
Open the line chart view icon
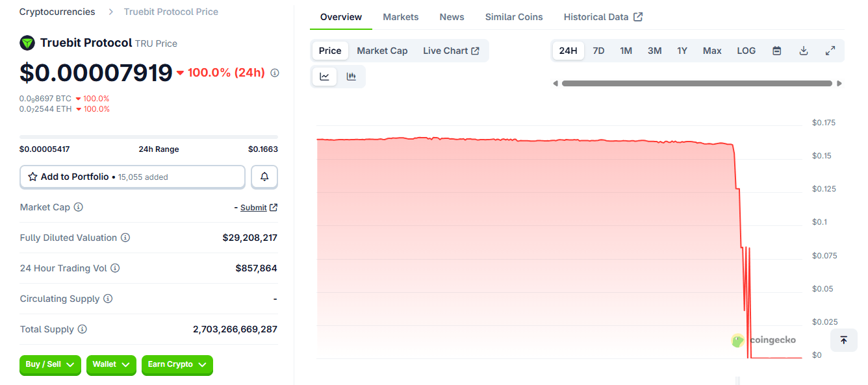pos(324,76)
